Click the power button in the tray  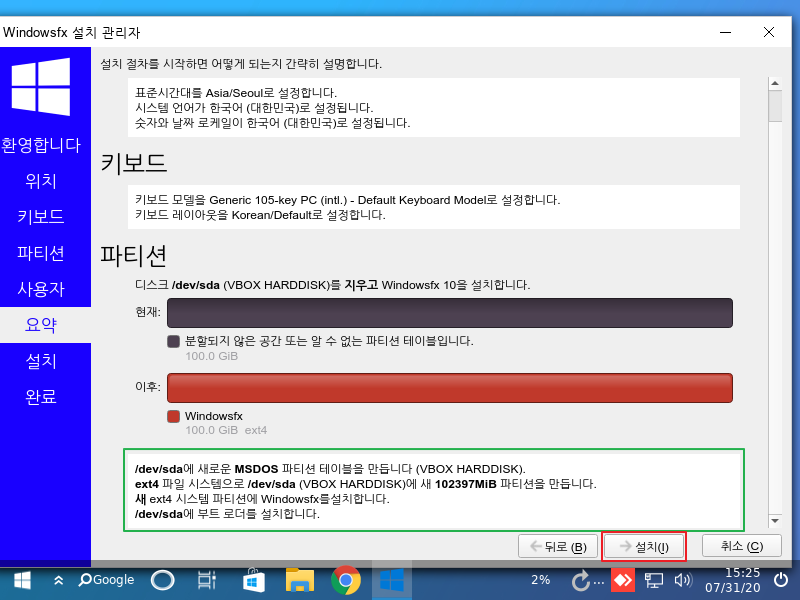(x=781, y=580)
